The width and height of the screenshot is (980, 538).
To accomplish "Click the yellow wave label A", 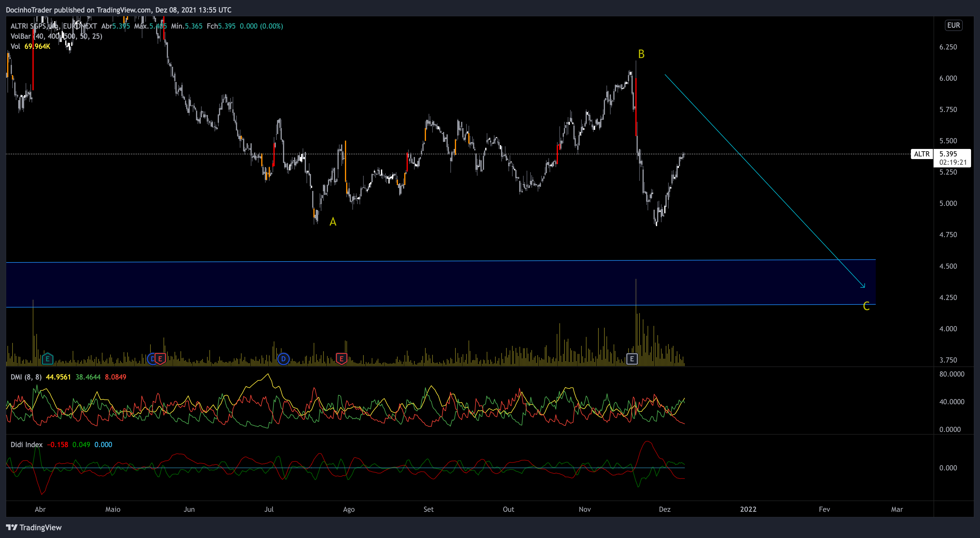I will tap(333, 222).
